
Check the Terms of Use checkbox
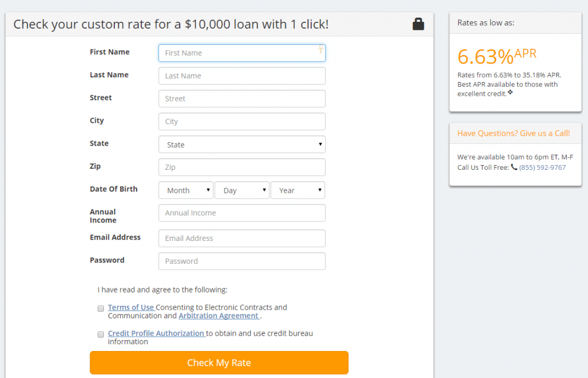point(101,309)
